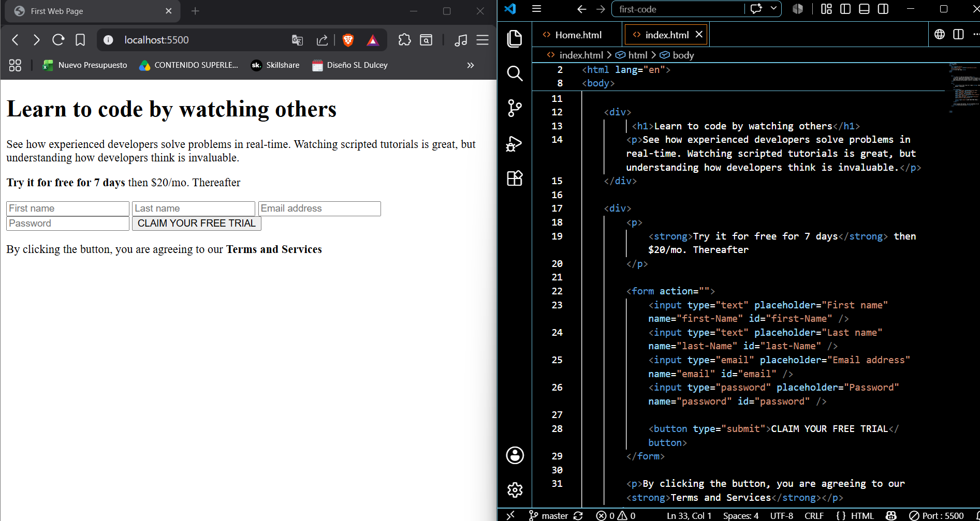Viewport: 980px width, 521px height.
Task: Open the Copilot chat from the title bar
Action: [756, 9]
